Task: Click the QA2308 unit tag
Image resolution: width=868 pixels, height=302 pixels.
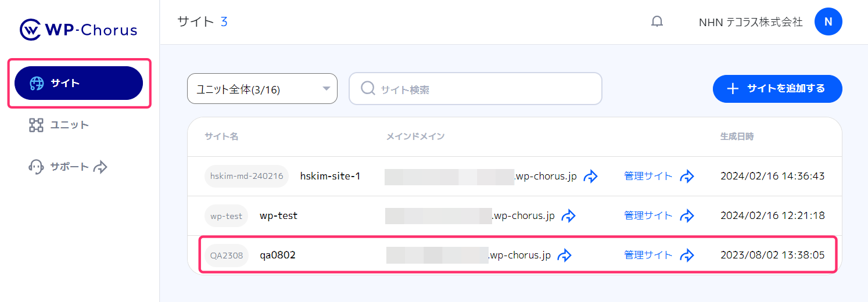Action: point(227,255)
